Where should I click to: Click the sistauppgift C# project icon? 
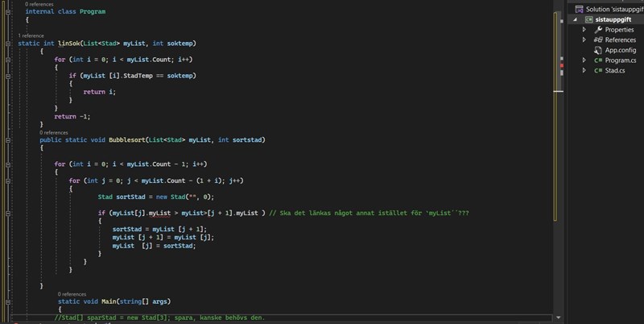pyautogui.click(x=587, y=19)
